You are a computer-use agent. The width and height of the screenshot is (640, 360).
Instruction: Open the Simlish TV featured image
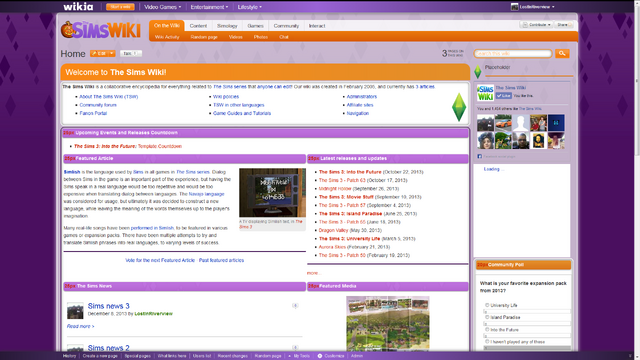pyautogui.click(x=272, y=193)
